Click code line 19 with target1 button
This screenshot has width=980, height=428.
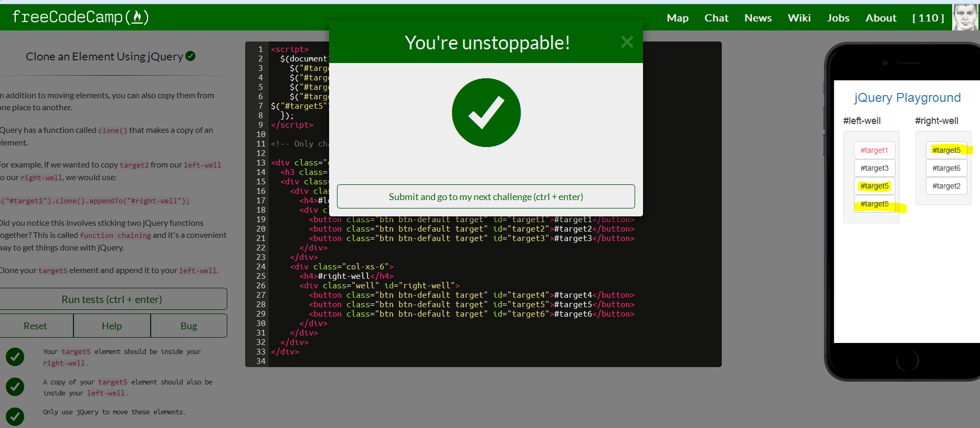[x=471, y=220]
